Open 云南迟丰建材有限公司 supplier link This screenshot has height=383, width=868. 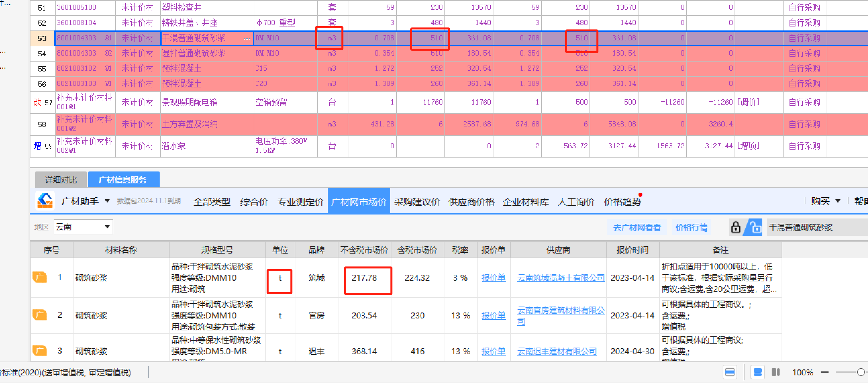(x=557, y=351)
